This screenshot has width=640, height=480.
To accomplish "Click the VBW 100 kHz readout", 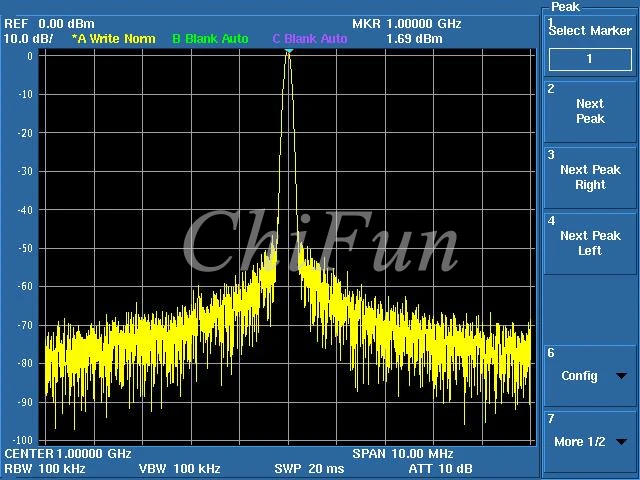I will tap(180, 469).
